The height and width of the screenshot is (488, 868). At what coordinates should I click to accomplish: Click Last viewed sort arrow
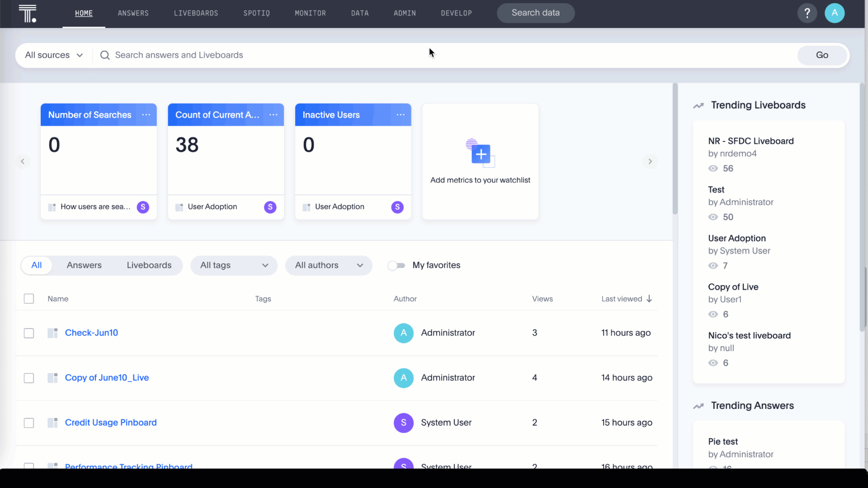[649, 299]
